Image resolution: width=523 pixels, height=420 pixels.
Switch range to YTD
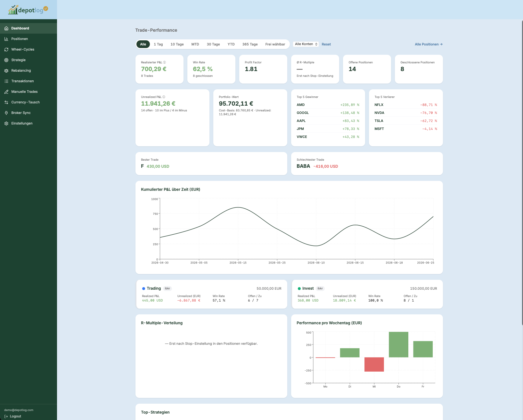(231, 44)
